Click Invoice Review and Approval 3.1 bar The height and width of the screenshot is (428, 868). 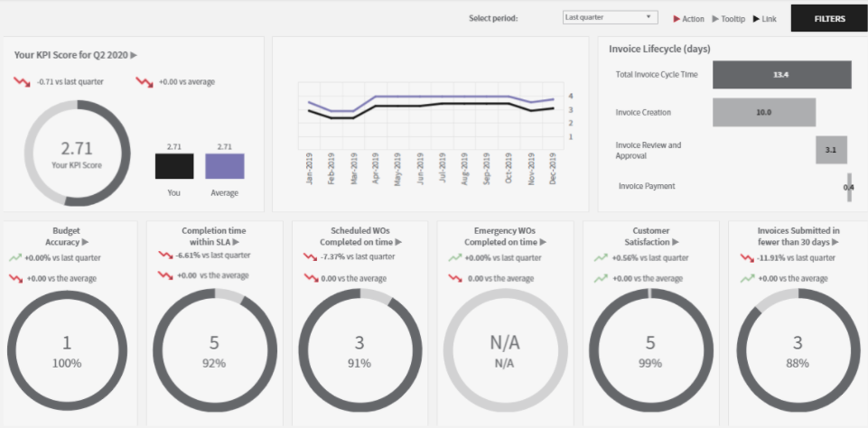point(832,150)
